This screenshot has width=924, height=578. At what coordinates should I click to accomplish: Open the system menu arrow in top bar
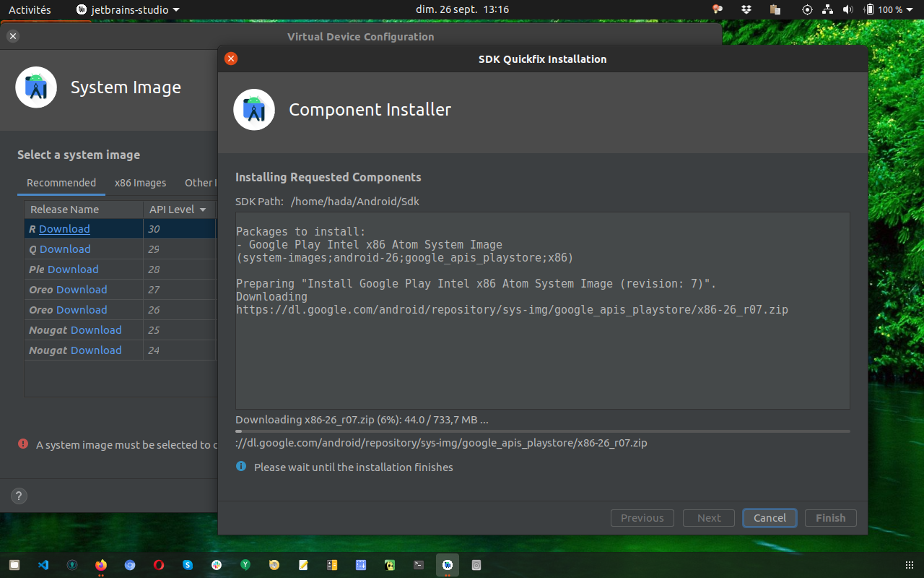pyautogui.click(x=910, y=9)
